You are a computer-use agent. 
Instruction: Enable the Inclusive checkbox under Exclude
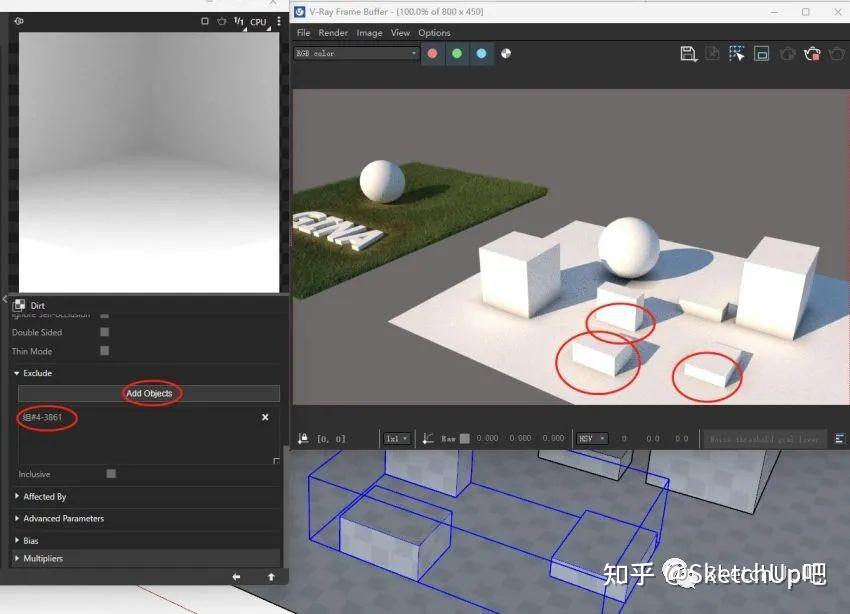[113, 474]
